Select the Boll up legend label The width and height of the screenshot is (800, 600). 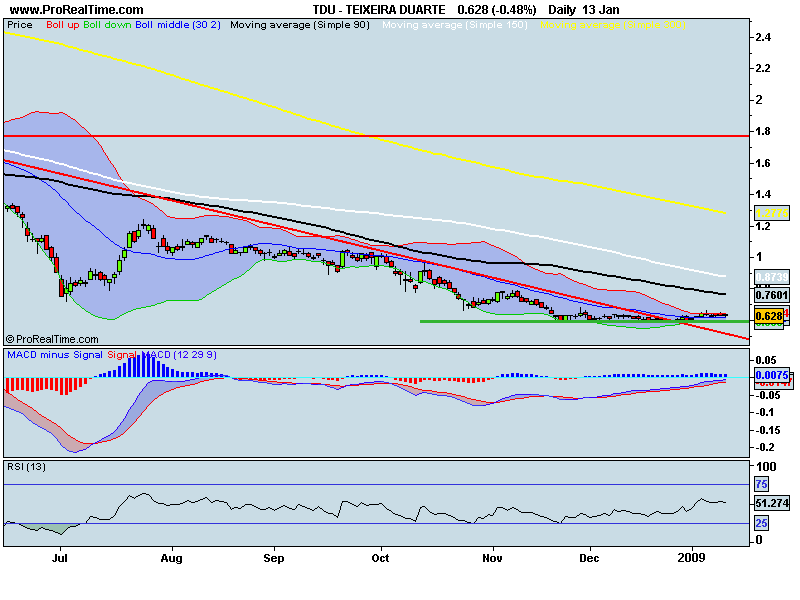63,25
